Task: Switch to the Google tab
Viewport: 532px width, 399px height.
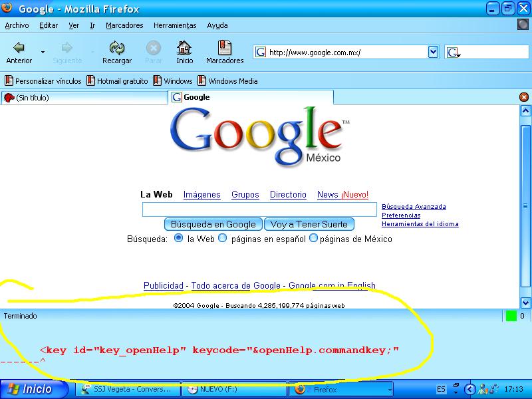Action: [251, 97]
